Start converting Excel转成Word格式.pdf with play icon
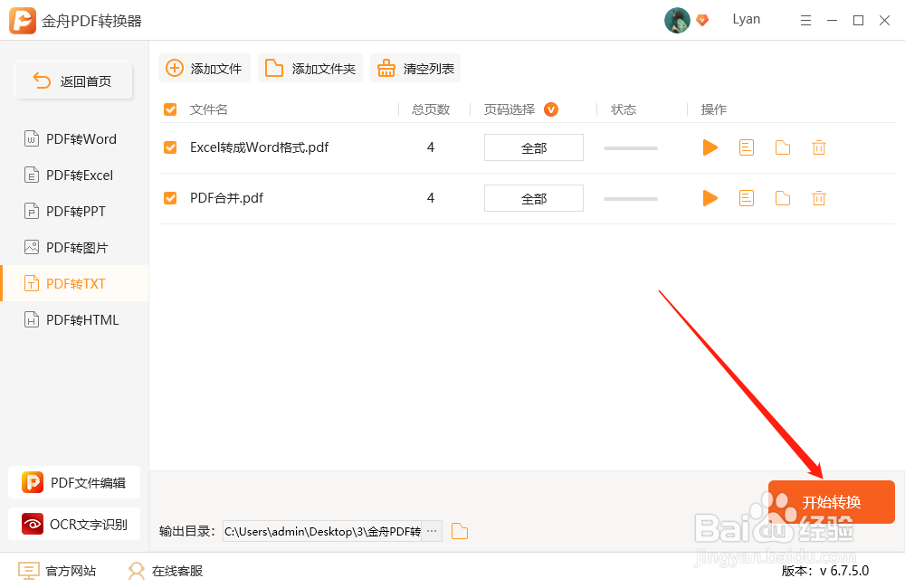Image resolution: width=905 pixels, height=588 pixels. click(x=710, y=147)
